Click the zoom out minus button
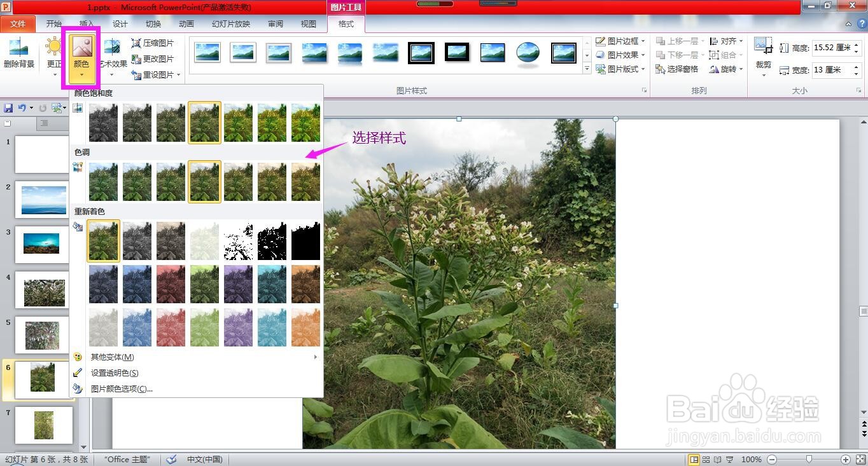The height and width of the screenshot is (466, 868). coord(772,460)
